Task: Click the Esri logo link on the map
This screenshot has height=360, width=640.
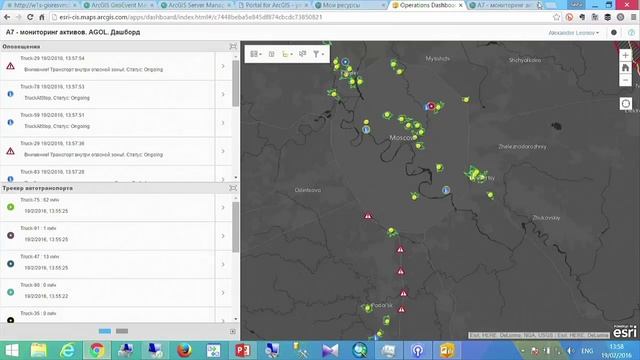Action: 624,332
